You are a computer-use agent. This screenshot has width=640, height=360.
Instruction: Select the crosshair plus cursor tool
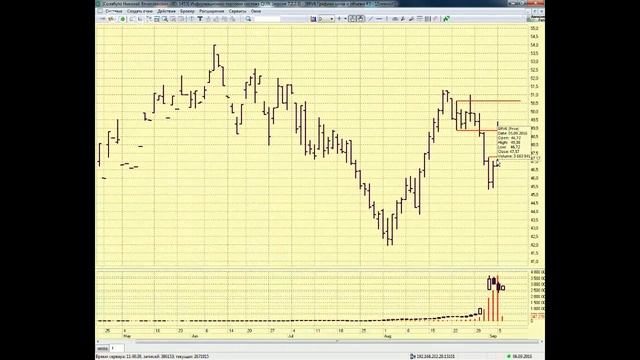pos(339,19)
